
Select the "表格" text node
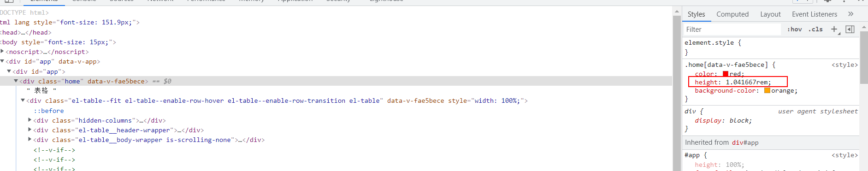41,91
